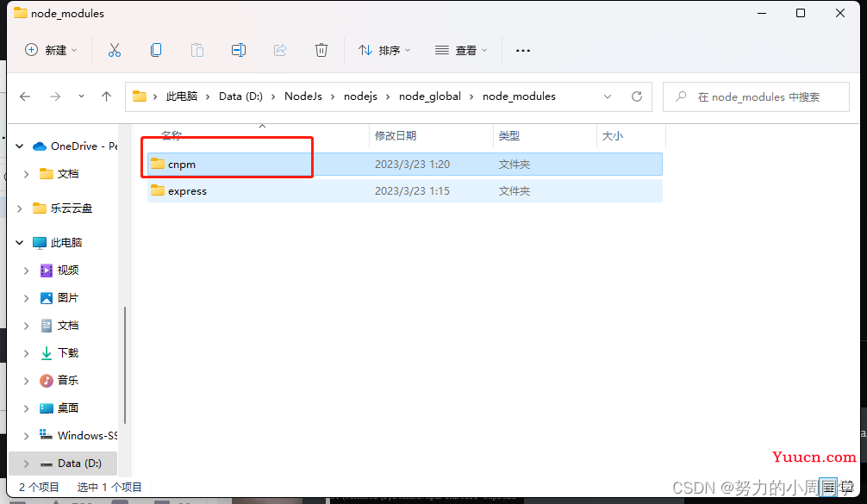Click the navigation pane scrollbar
Screen dimensions: 867x504
pyautogui.click(x=125, y=364)
